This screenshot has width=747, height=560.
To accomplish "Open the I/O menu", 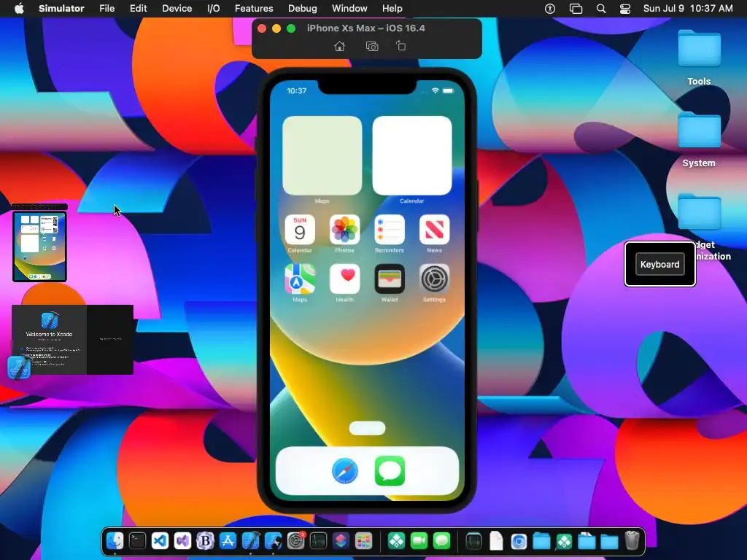I will [x=214, y=9].
